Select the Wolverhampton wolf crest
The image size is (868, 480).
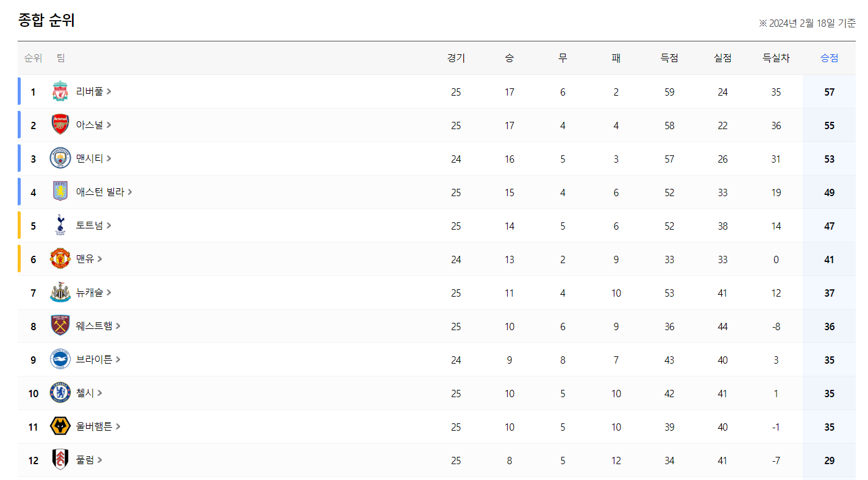[60, 426]
